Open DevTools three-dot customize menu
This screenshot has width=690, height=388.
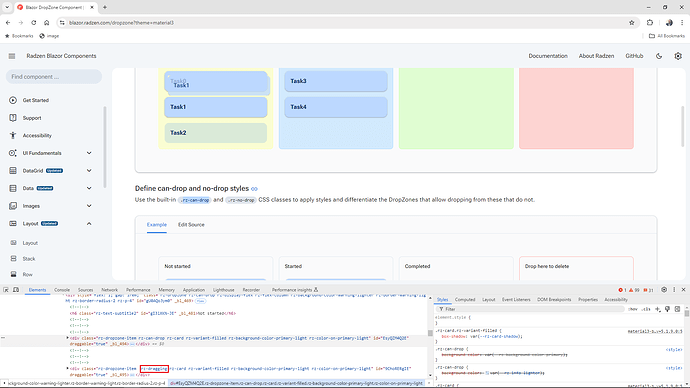click(x=674, y=289)
